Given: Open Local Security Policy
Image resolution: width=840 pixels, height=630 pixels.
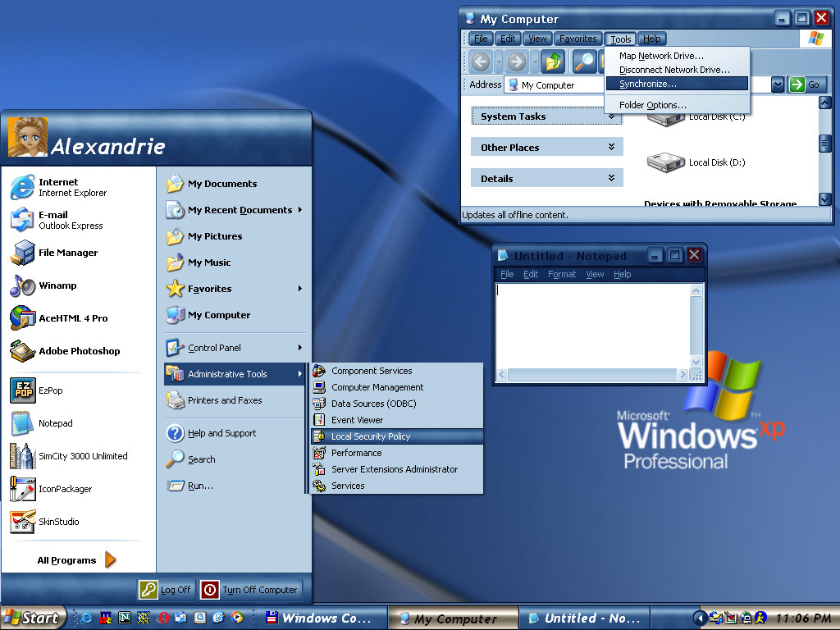Looking at the screenshot, I should (397, 436).
